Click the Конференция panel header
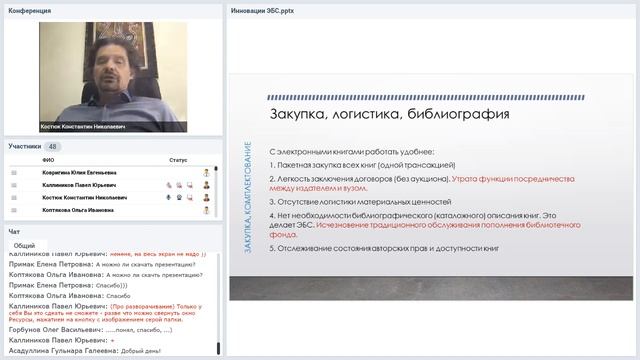Viewport: 640px width, 360px height. coord(30,11)
